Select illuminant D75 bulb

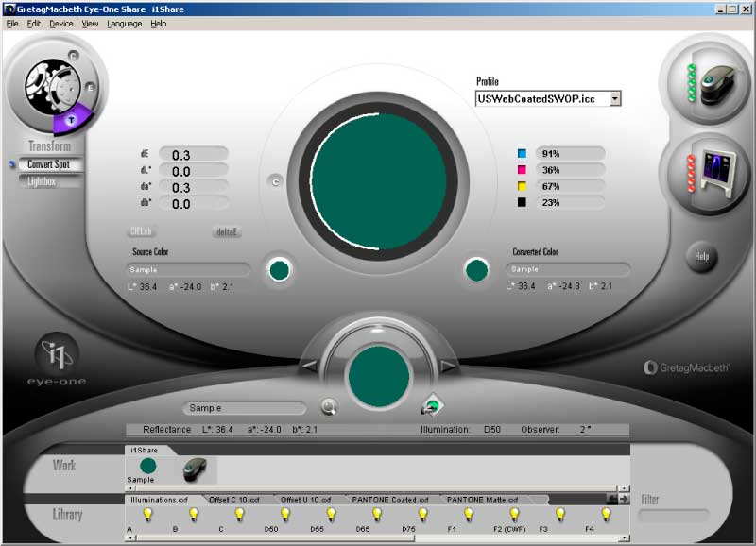coord(422,515)
